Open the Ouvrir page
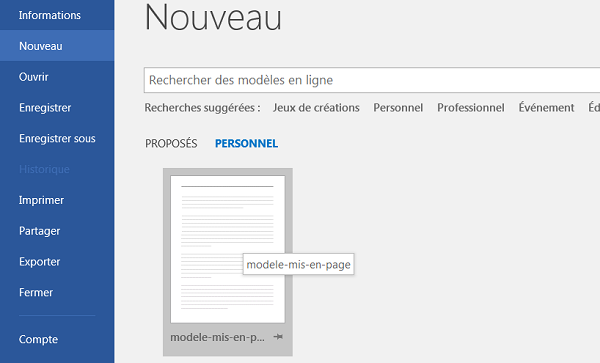The height and width of the screenshot is (363, 600). pos(34,77)
